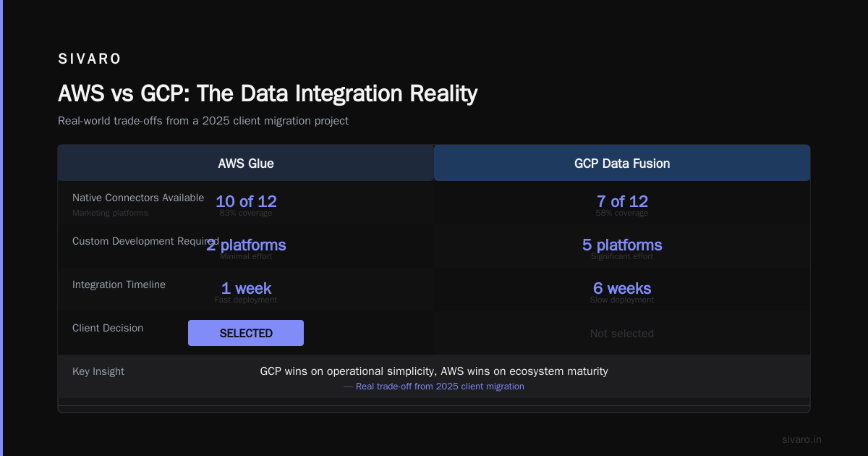Click the 'Client Decision' row label
This screenshot has height=456, width=868.
tap(108, 328)
